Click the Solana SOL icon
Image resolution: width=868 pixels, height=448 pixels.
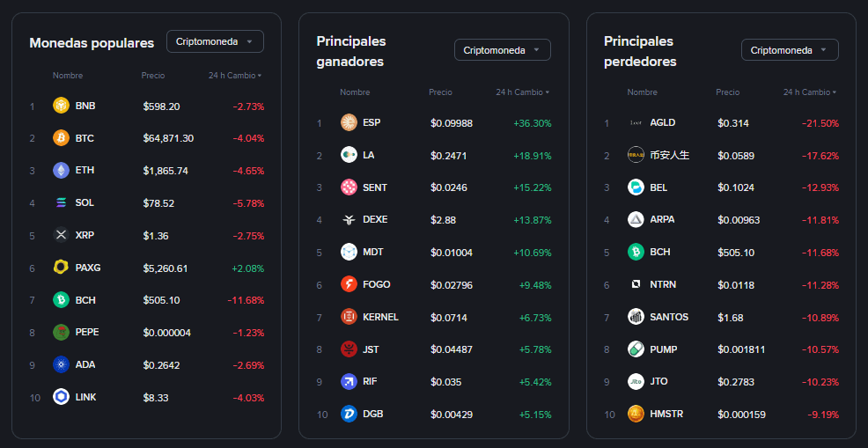(x=61, y=202)
